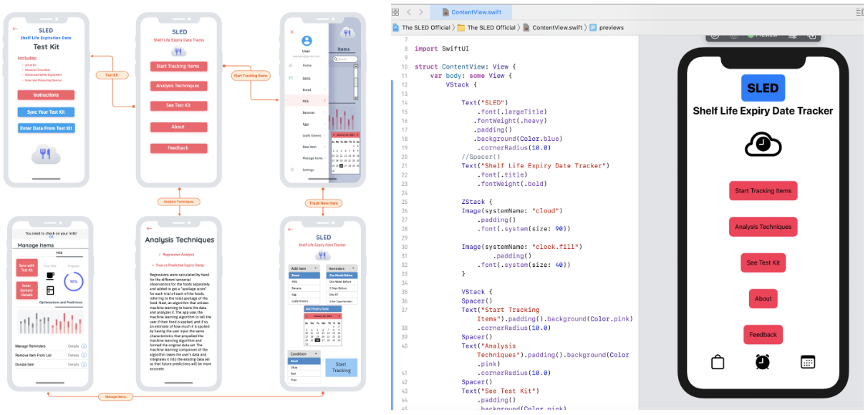Open the Xcode related items grid icon
Screen dimensions: 868x415
click(x=395, y=12)
